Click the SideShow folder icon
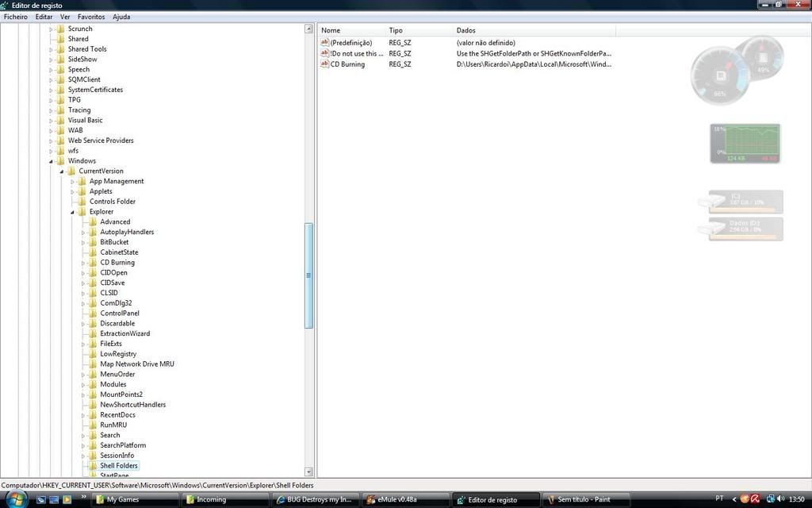Viewport: 812px width, 508px height. [x=60, y=59]
